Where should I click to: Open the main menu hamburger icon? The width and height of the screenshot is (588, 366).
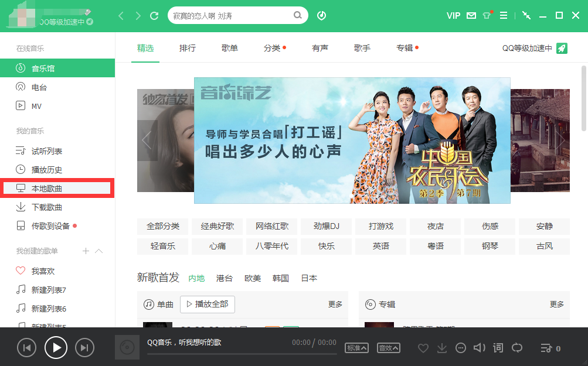504,15
